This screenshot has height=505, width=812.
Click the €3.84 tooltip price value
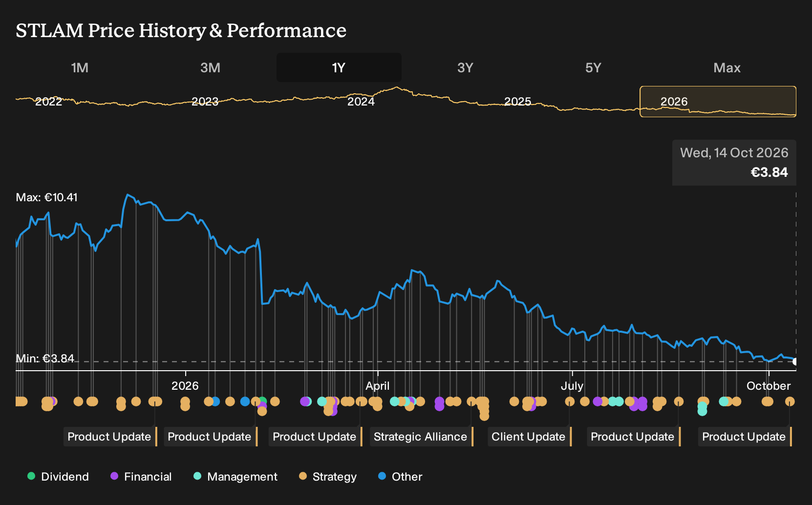click(x=769, y=172)
